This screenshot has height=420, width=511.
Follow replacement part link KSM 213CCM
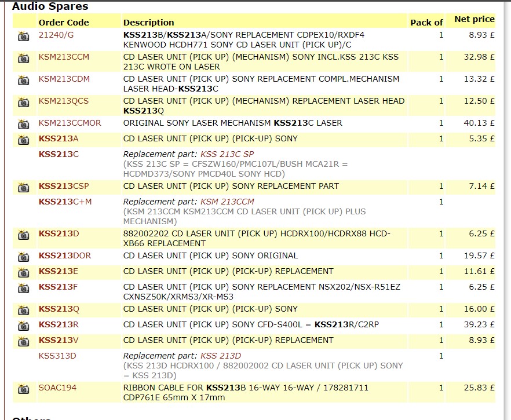point(227,202)
